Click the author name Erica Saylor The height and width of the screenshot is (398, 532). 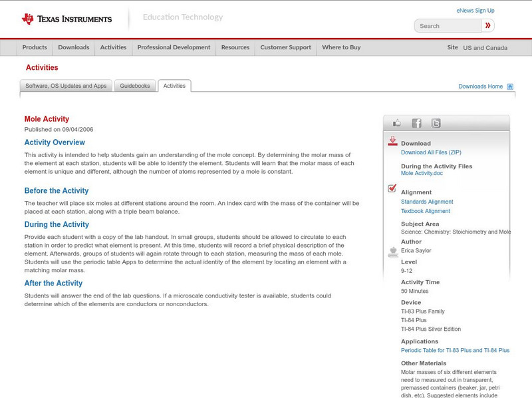pos(416,251)
